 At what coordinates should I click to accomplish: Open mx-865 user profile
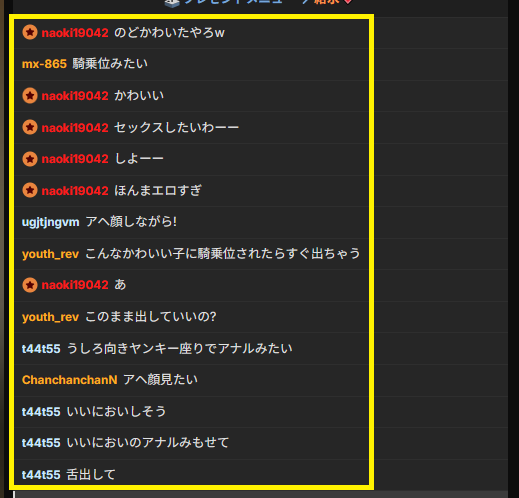[x=44, y=64]
